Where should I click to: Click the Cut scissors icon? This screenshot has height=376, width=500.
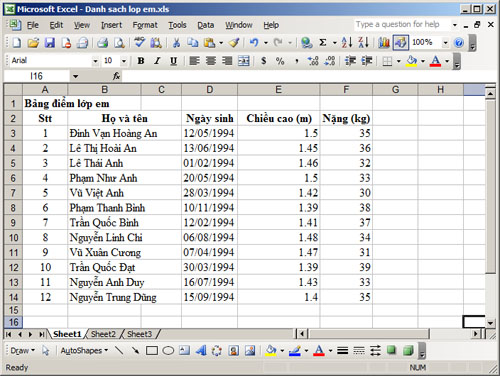click(176, 43)
